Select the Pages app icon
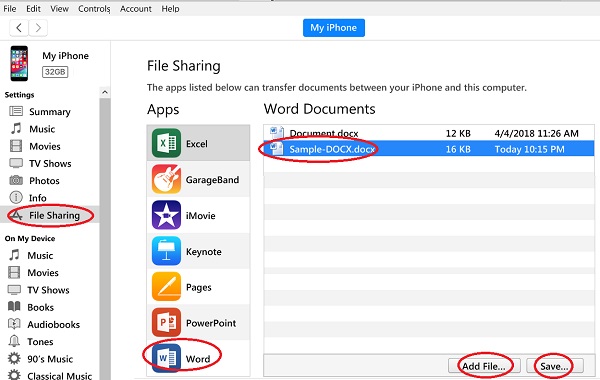This screenshot has width=600, height=380. click(166, 287)
